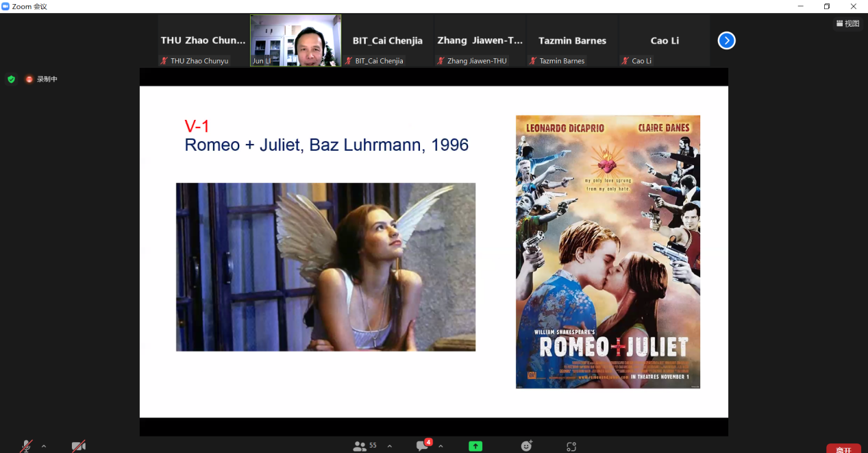The width and height of the screenshot is (868, 453).
Task: Click the green share screen icon
Action: click(x=475, y=446)
